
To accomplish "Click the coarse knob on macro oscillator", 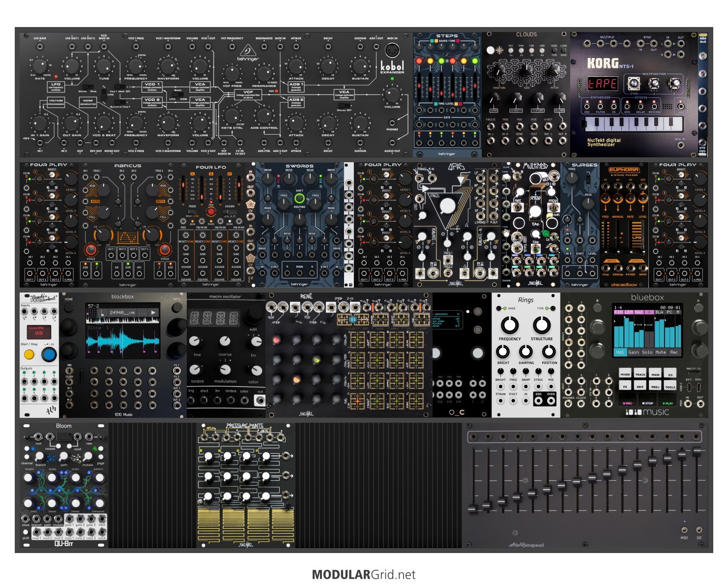I will (225, 341).
